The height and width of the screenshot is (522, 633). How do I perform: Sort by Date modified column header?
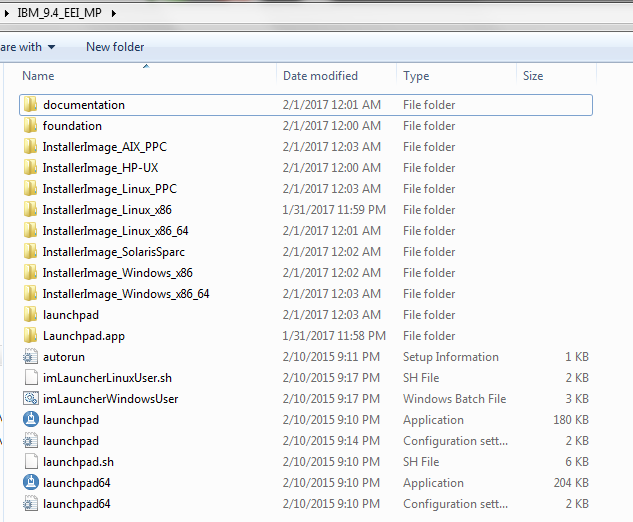pos(320,76)
